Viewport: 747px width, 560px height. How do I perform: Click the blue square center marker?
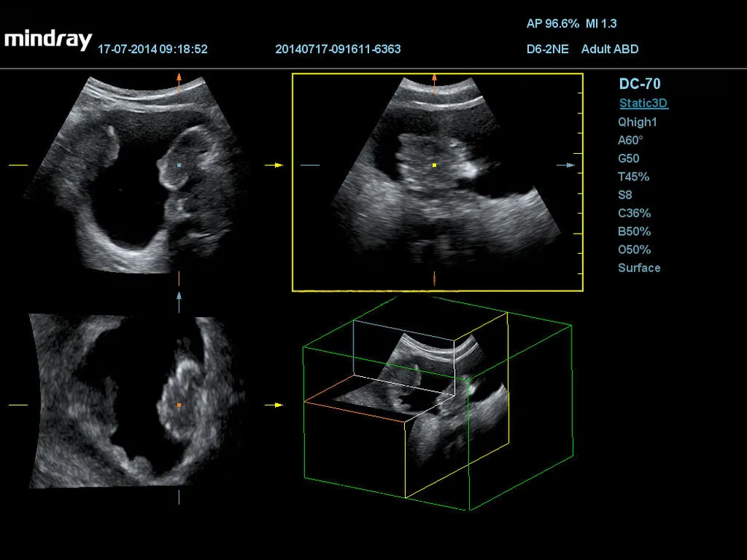coord(179,165)
